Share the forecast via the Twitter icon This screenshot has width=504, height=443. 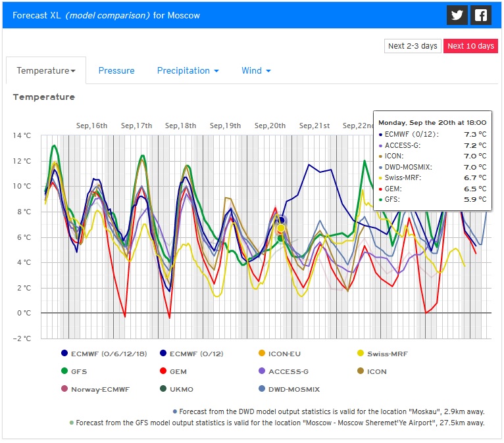[x=457, y=15]
